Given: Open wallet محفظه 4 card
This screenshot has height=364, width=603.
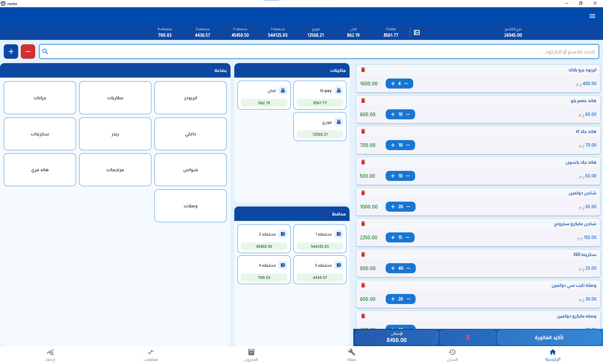Looking at the screenshot, I should pos(264,270).
